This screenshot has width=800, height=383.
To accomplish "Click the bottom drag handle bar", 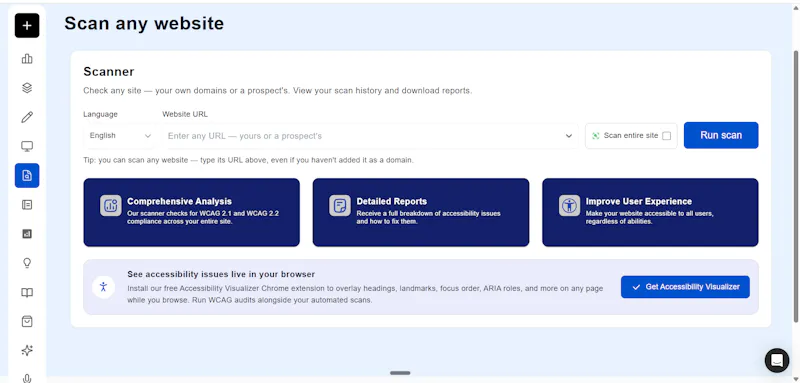I will tap(400, 373).
